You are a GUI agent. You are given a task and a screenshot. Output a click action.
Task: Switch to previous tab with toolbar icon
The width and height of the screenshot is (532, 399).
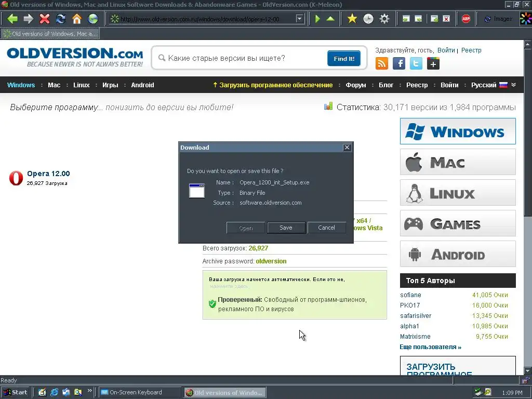click(406, 19)
